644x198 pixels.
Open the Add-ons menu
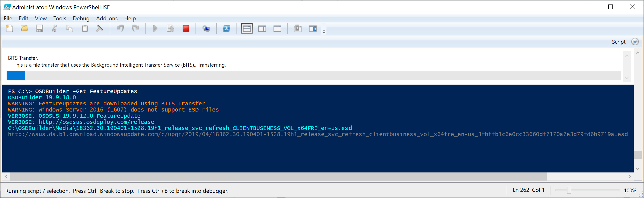click(107, 18)
